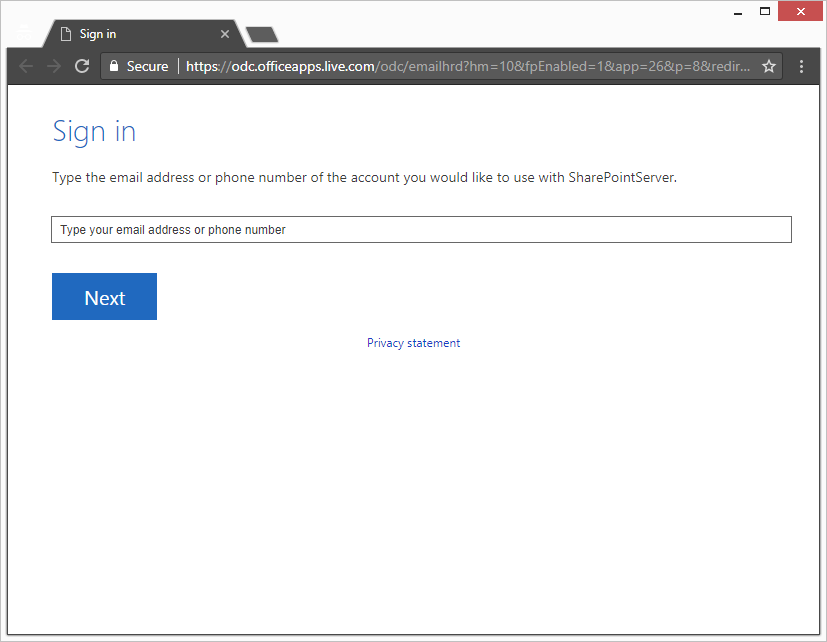Click the browser back arrow
827x642 pixels.
[26, 66]
